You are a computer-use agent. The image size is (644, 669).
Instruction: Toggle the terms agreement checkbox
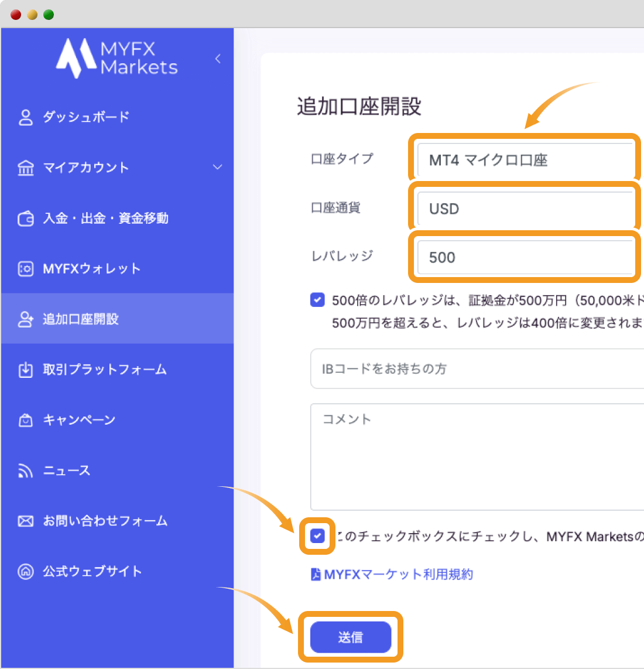(317, 536)
